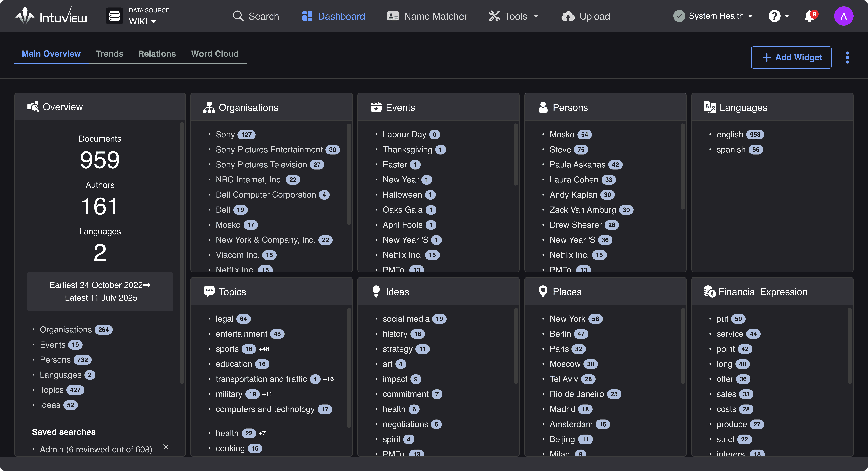Click the Upload cloud icon

tap(568, 16)
